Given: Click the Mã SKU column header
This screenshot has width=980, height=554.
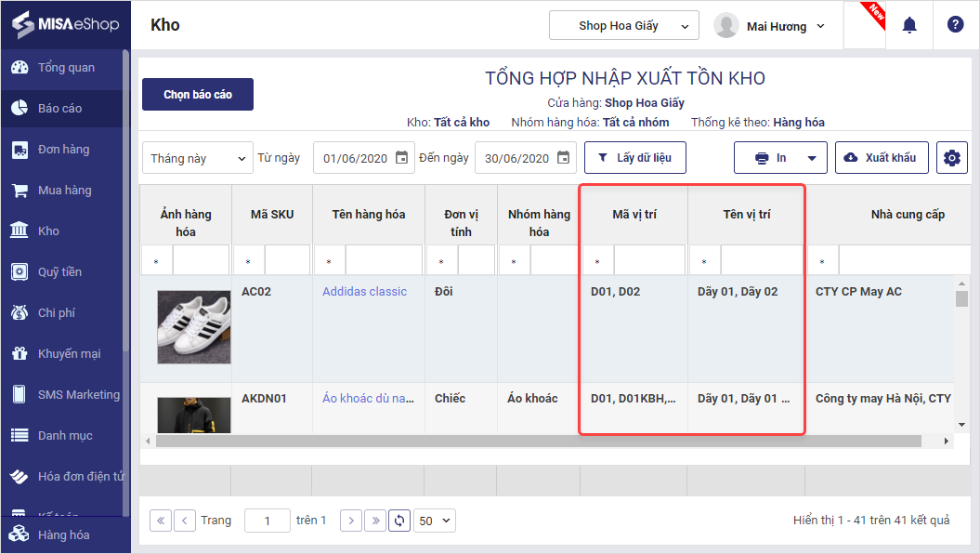Looking at the screenshot, I should 272,215.
